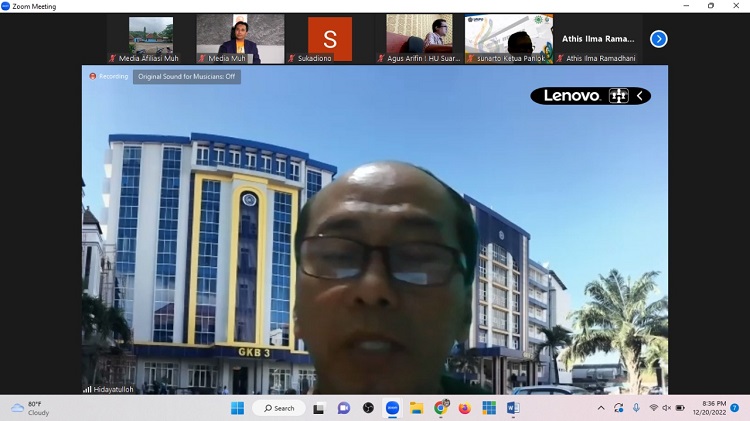Click the Recording indicator
Viewport: 750px width, 421px height.
click(108, 77)
